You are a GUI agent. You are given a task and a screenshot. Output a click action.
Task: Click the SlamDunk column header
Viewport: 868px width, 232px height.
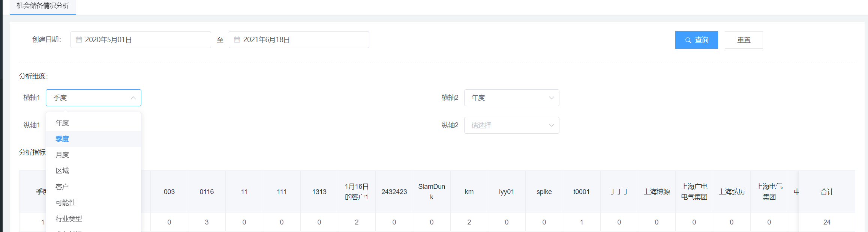432,192
